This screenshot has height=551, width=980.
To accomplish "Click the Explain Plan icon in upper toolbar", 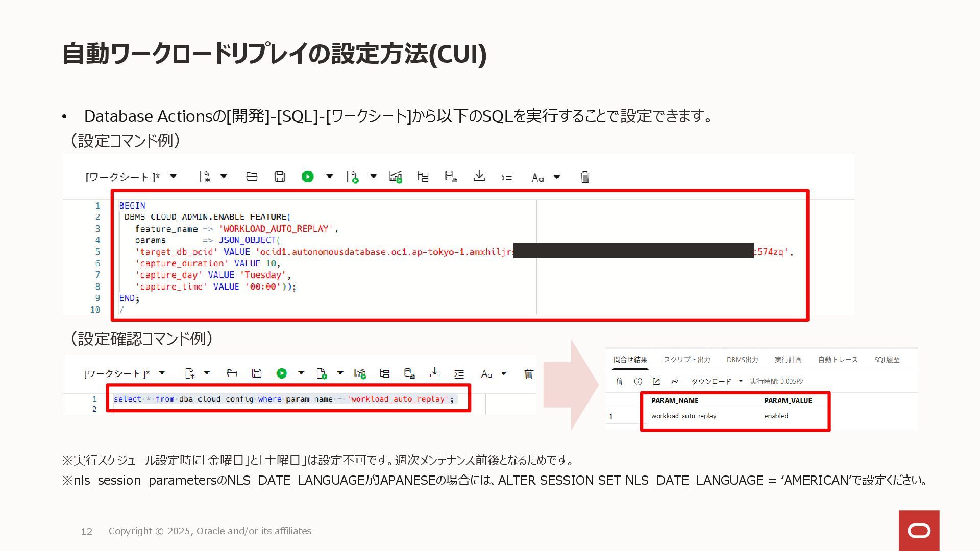I will click(x=423, y=177).
